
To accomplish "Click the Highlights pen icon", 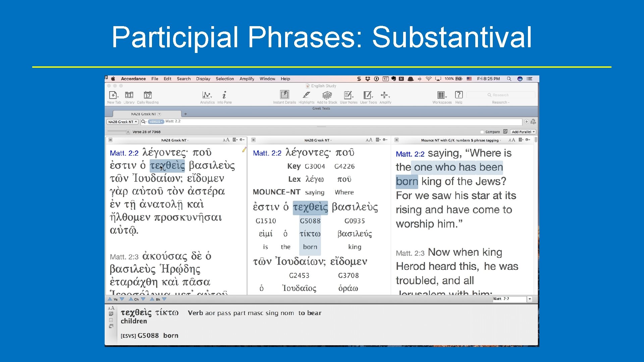I will point(306,95).
